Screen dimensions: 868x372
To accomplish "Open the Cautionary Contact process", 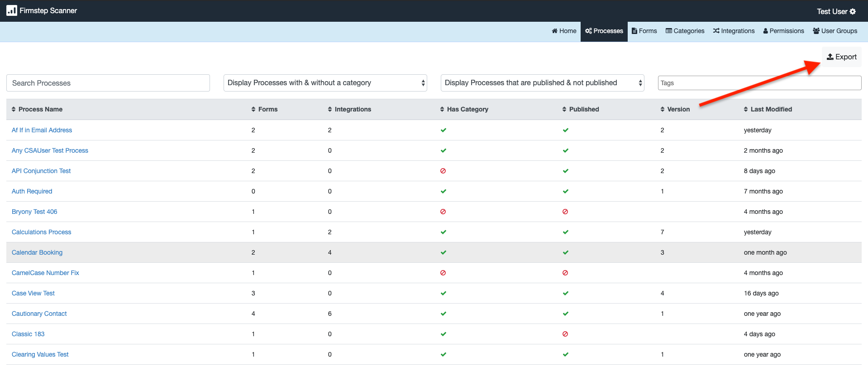I will click(39, 314).
